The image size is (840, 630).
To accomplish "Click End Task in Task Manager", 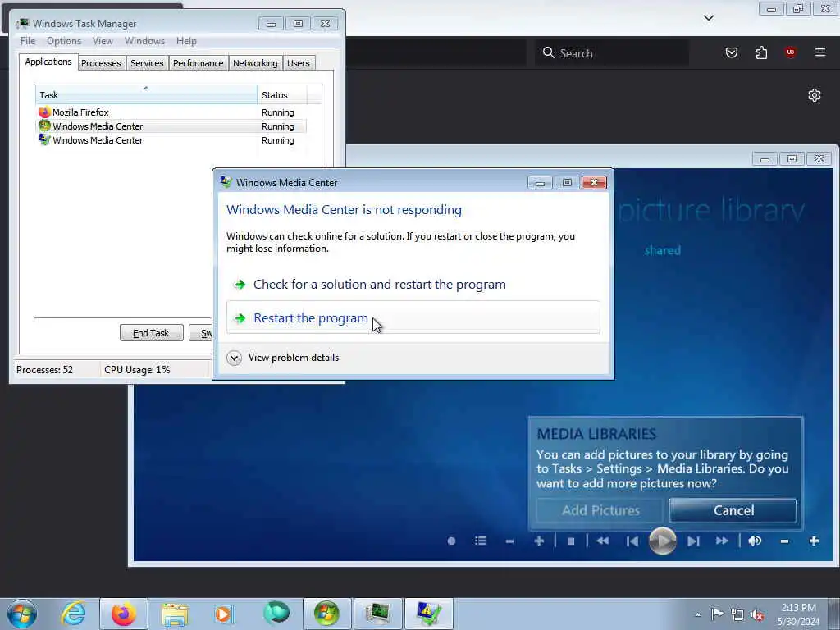I will [x=151, y=333].
